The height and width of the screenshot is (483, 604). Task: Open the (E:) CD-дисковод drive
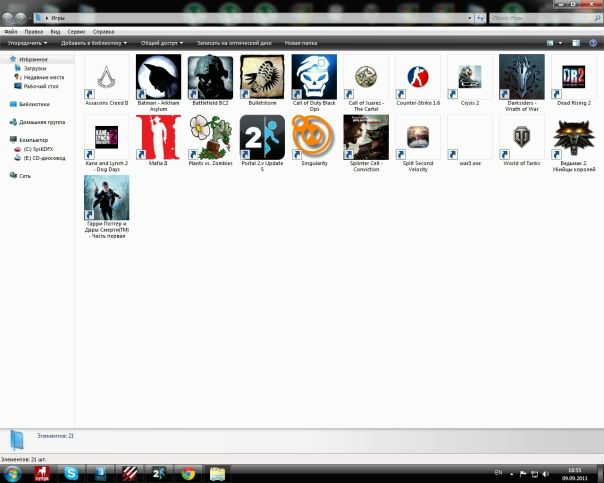pyautogui.click(x=44, y=158)
